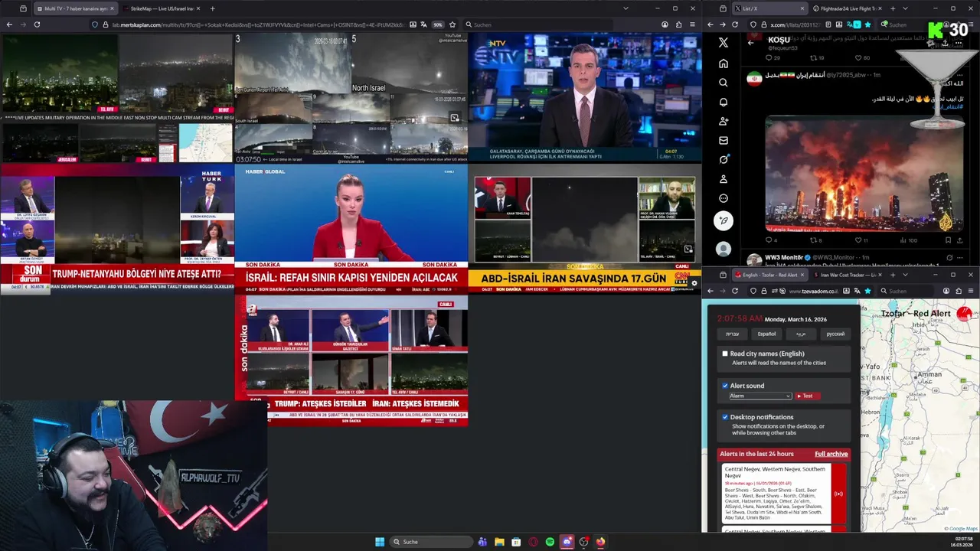980x551 pixels.
Task: Click the red Test sound button
Action: coord(808,396)
